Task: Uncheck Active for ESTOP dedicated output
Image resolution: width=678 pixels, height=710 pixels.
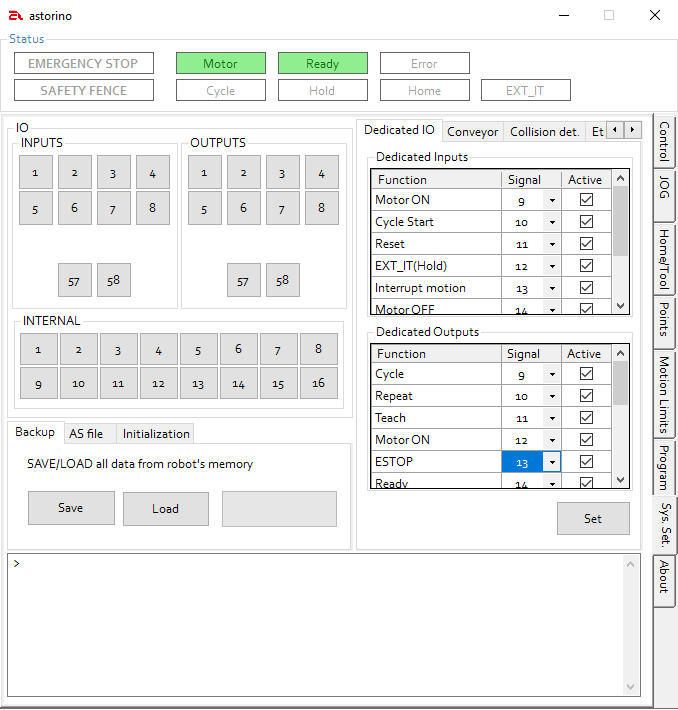Action: (586, 461)
